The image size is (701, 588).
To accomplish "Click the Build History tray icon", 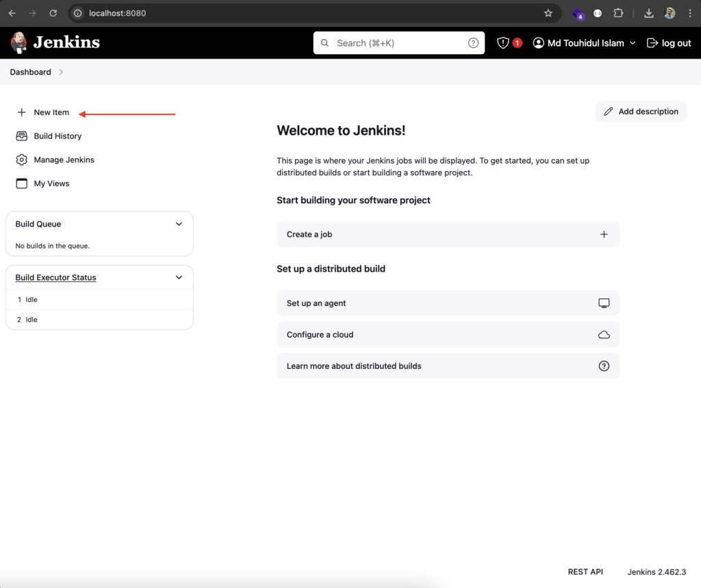I will [x=21, y=136].
